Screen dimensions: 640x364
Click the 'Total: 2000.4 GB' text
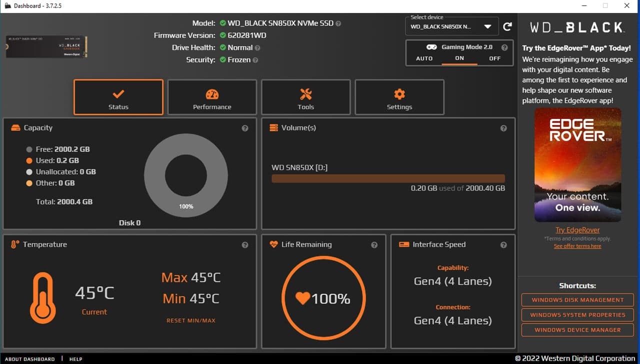click(64, 202)
